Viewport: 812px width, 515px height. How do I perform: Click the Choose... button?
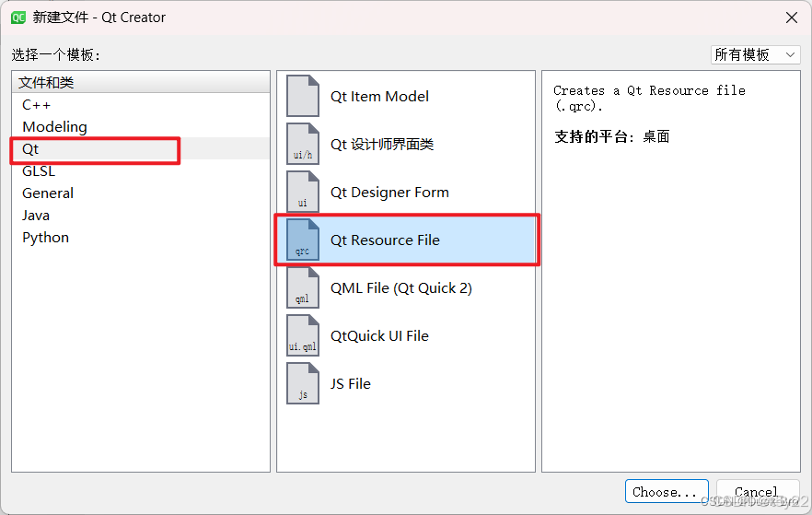(667, 491)
